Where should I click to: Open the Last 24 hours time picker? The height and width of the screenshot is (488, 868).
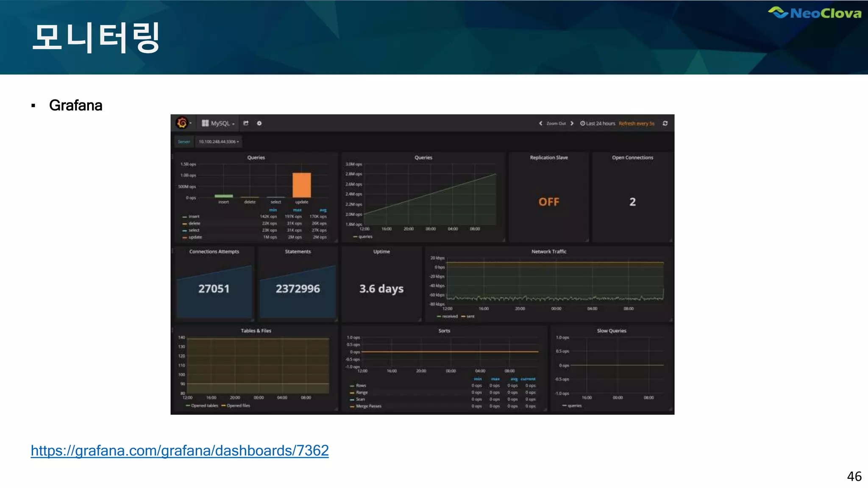tap(600, 123)
